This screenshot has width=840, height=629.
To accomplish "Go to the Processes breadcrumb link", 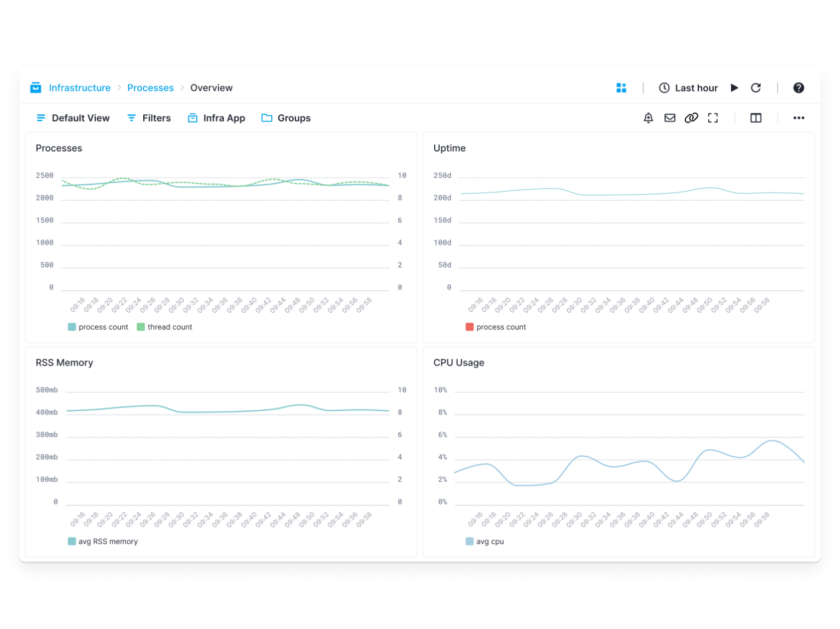I will 150,88.
